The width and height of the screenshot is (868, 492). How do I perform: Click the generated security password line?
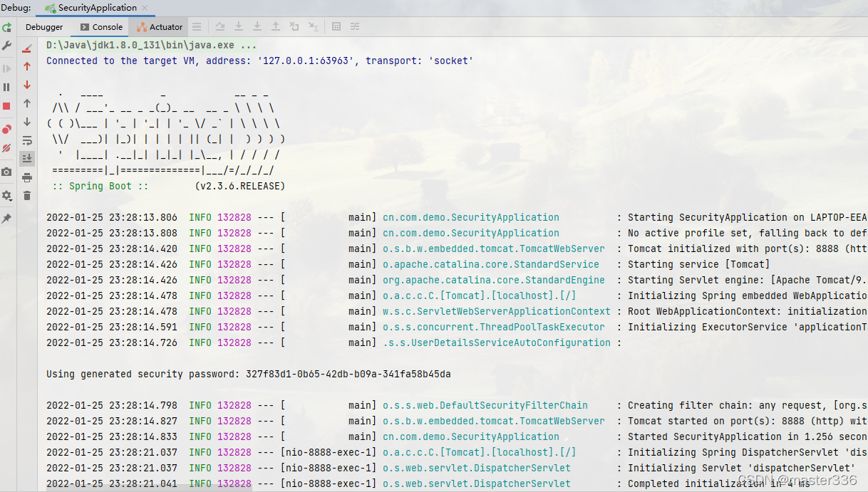[249, 374]
